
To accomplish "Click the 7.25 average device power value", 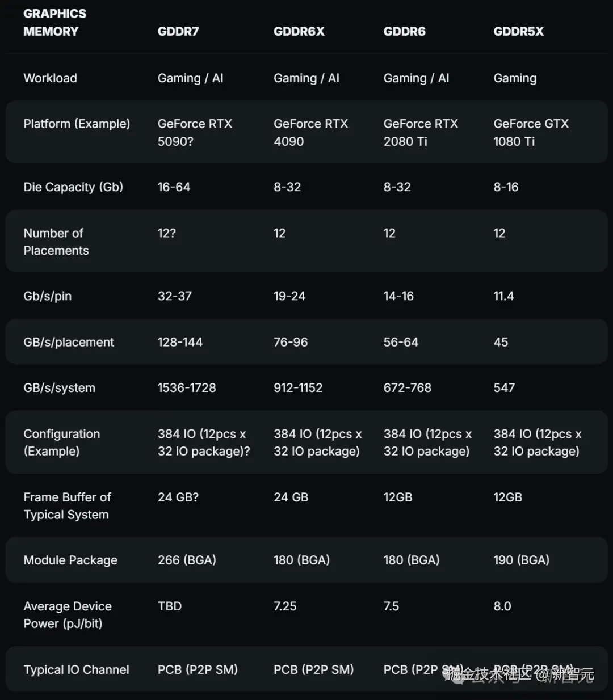I will 285,606.
